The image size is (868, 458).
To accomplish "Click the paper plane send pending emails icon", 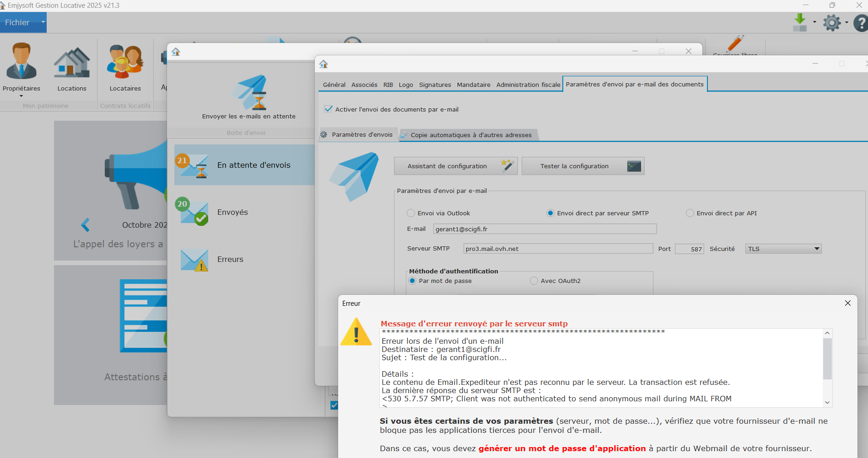I will click(x=249, y=93).
